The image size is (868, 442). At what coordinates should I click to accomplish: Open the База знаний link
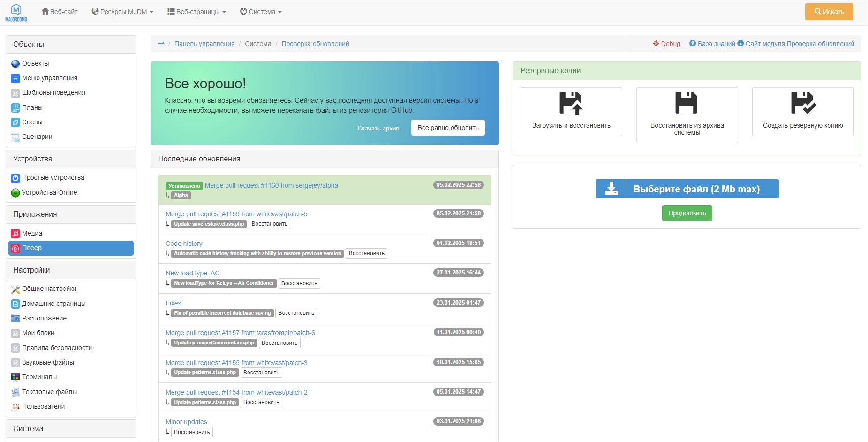(712, 44)
